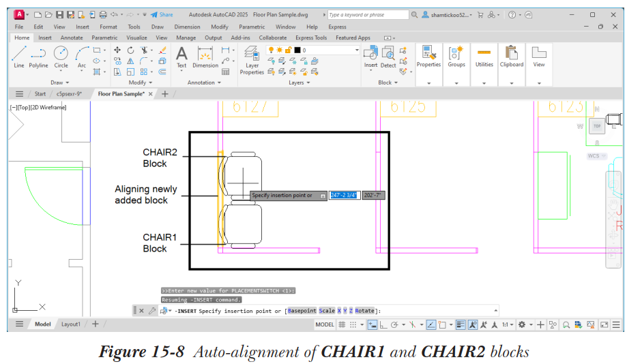Toggle grid display in status bar

coord(342,325)
